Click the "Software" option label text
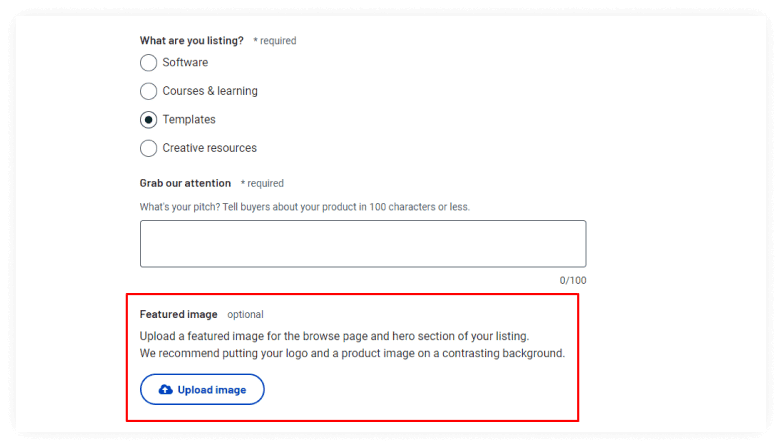The image size is (782, 448). 185,62
